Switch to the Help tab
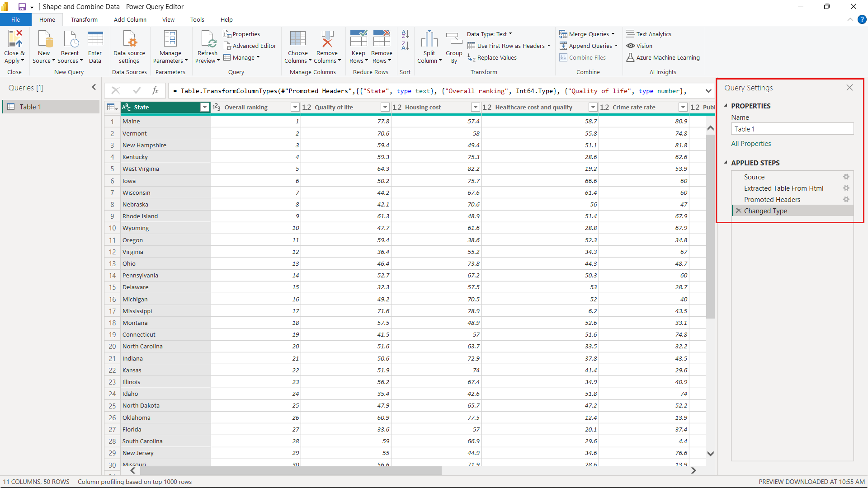 coord(226,19)
